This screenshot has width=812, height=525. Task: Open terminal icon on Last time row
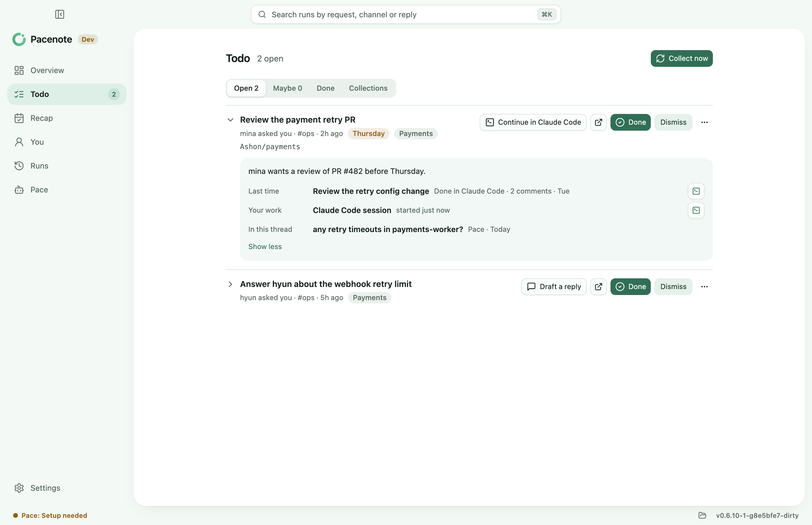696,191
